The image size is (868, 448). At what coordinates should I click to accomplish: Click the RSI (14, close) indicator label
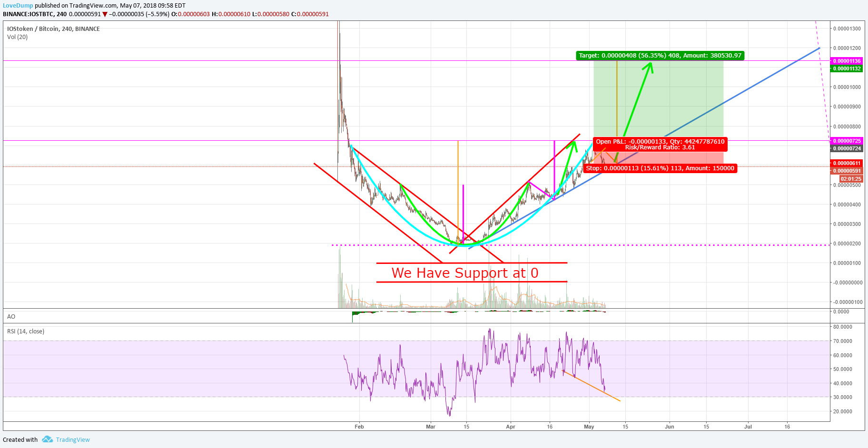(x=26, y=331)
